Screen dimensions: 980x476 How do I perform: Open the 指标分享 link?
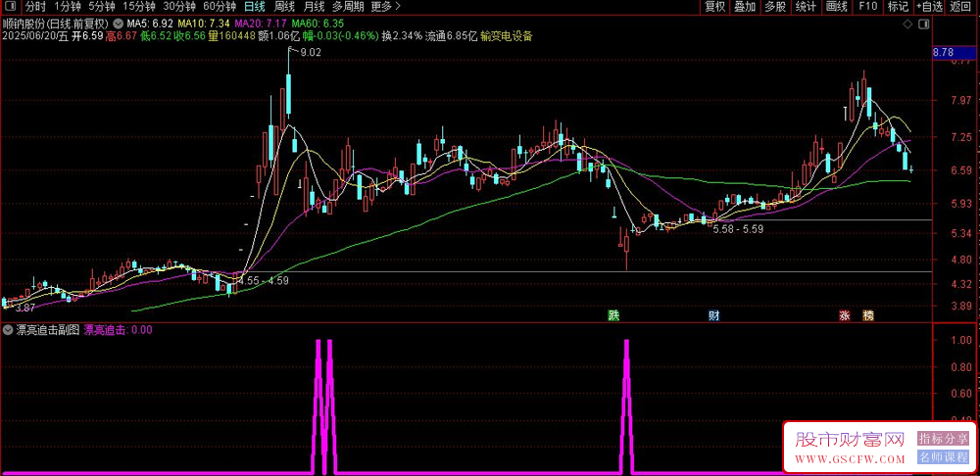pos(943,439)
